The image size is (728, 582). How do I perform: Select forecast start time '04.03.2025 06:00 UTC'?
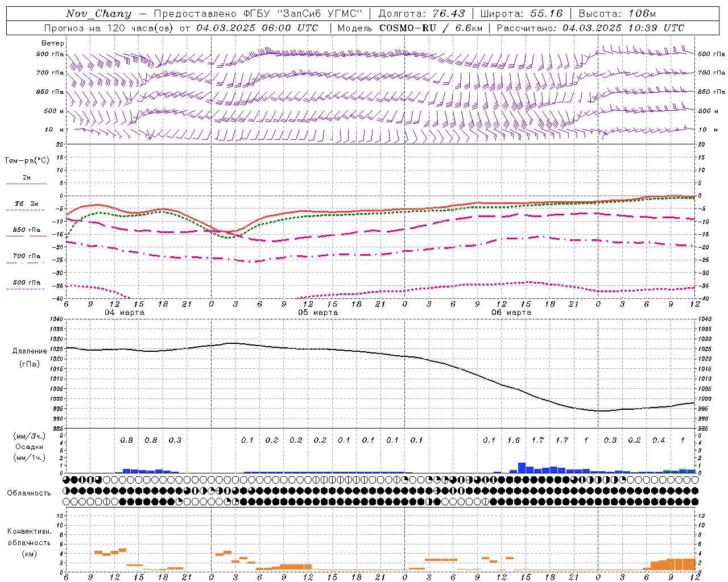click(257, 28)
